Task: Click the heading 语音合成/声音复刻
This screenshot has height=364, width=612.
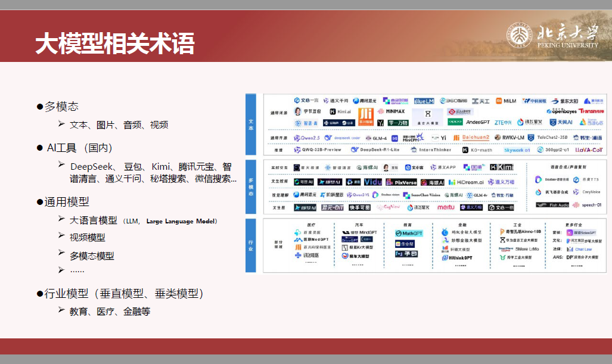Action: pos(568,167)
